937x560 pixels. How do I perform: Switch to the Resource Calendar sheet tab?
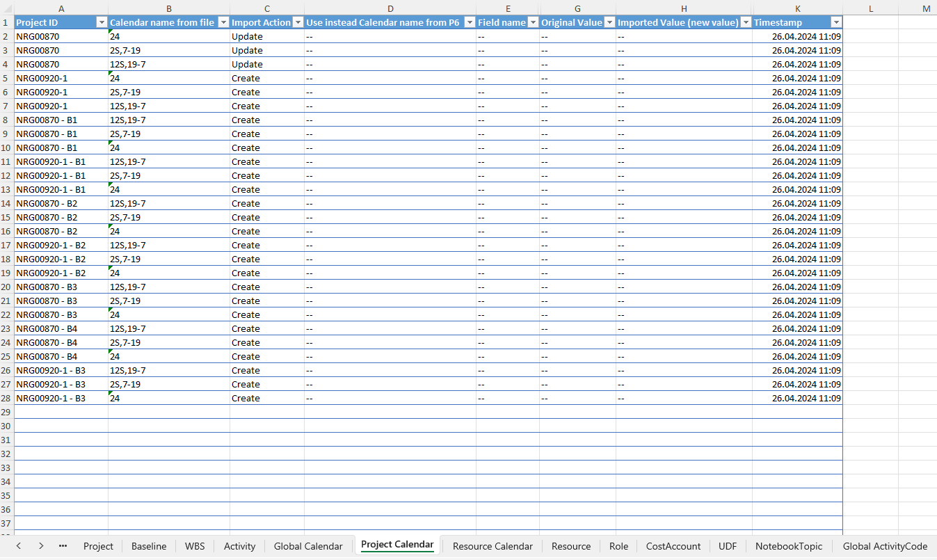pyautogui.click(x=492, y=546)
